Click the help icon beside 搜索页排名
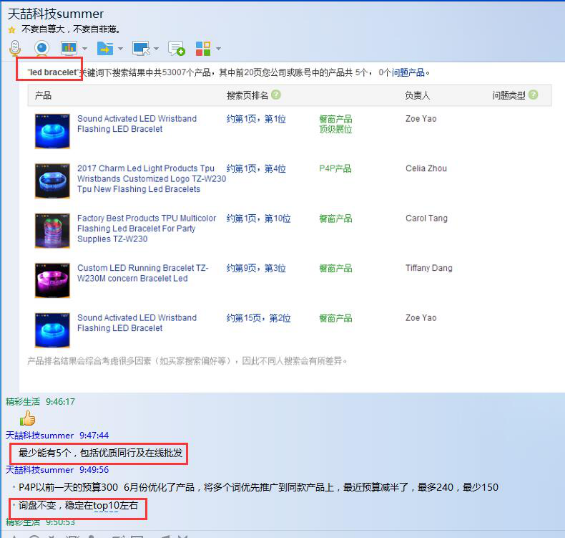Viewport: 566px width, 538px height. point(276,95)
